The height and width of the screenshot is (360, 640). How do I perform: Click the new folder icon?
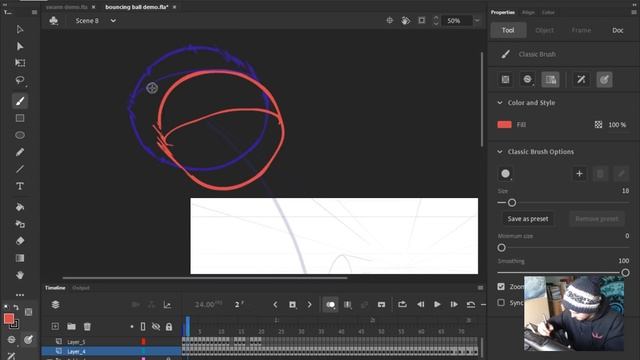click(71, 327)
